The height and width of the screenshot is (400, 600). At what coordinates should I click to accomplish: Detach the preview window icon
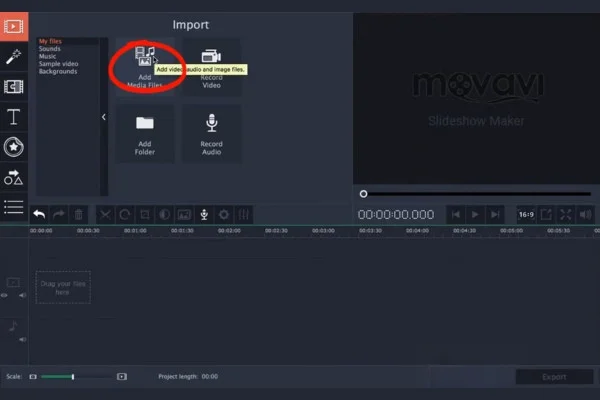coord(546,214)
